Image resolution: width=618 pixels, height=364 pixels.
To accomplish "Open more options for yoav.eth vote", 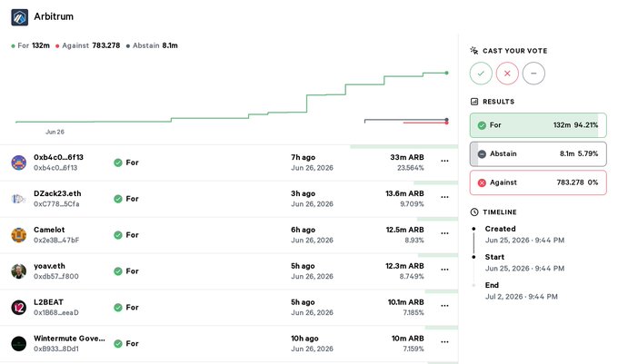I will pyautogui.click(x=444, y=270).
